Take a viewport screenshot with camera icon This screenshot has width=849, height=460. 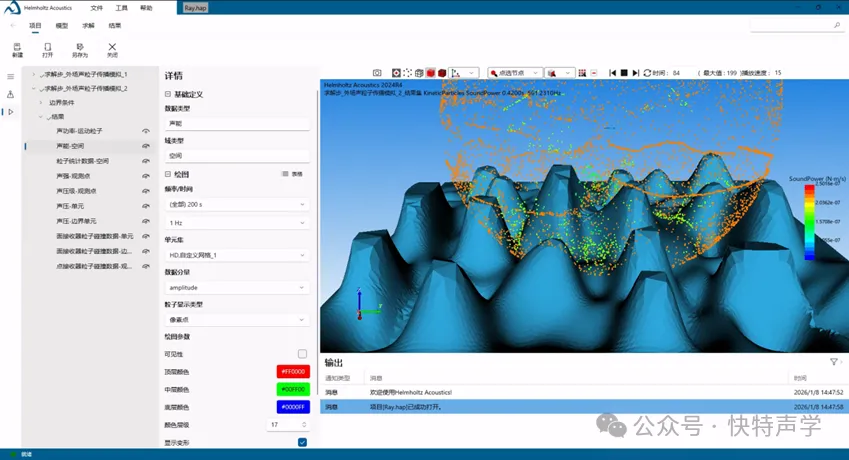(377, 73)
